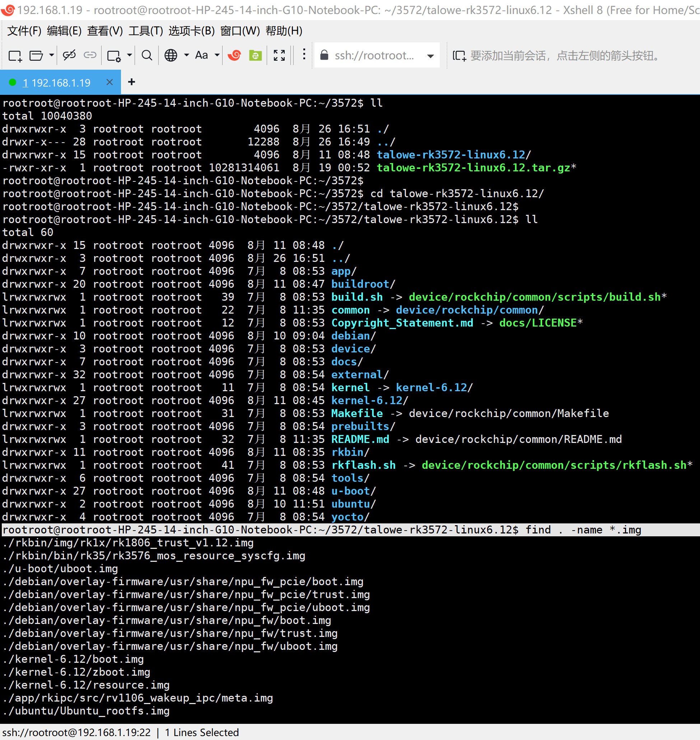Open the 文件(F) menu
The width and height of the screenshot is (700, 740).
[x=24, y=31]
